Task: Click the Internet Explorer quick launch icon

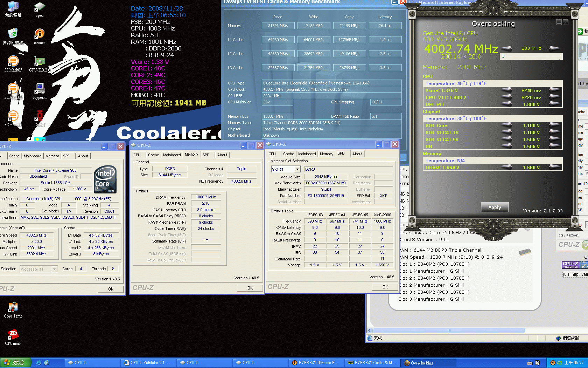Action: tap(39, 363)
